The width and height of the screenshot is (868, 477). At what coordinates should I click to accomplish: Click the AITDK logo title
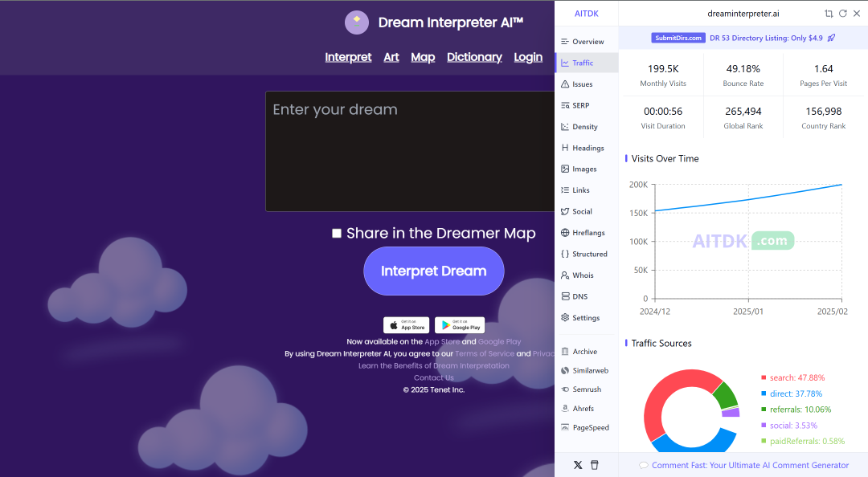coord(586,14)
